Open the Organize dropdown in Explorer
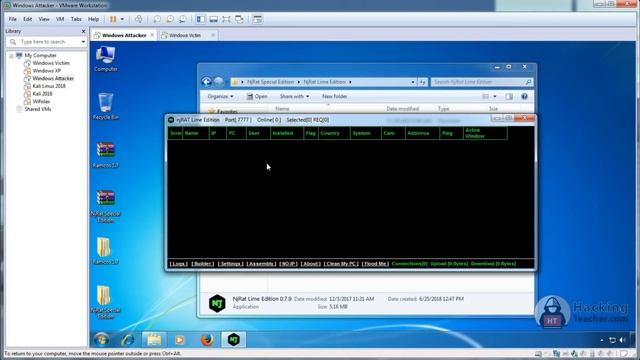 click(x=220, y=96)
